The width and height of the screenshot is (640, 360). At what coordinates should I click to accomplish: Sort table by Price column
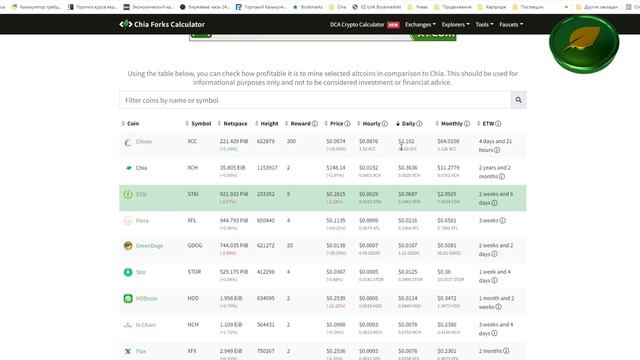(334, 124)
